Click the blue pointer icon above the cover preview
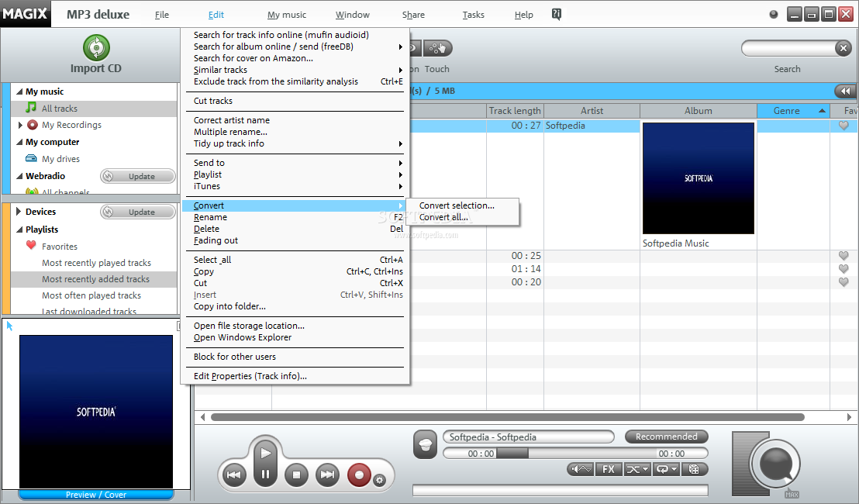This screenshot has height=504, width=859. pos(9,326)
